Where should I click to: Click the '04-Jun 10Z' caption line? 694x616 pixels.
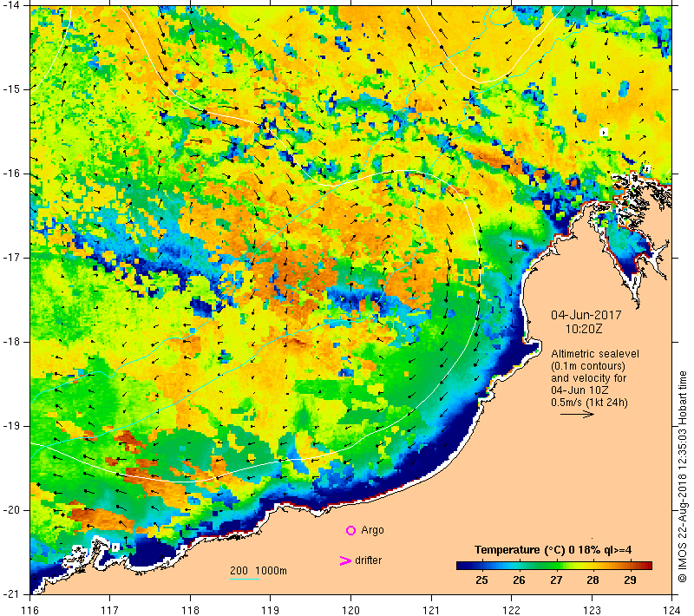pos(579,390)
